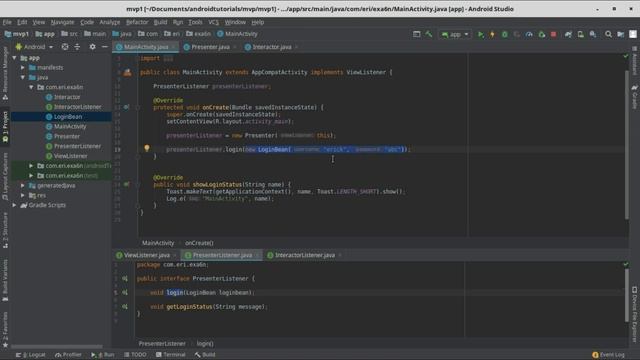The height and width of the screenshot is (360, 640).
Task: Click Sync Project with Gradle Files icon
Action: pyautogui.click(x=568, y=34)
